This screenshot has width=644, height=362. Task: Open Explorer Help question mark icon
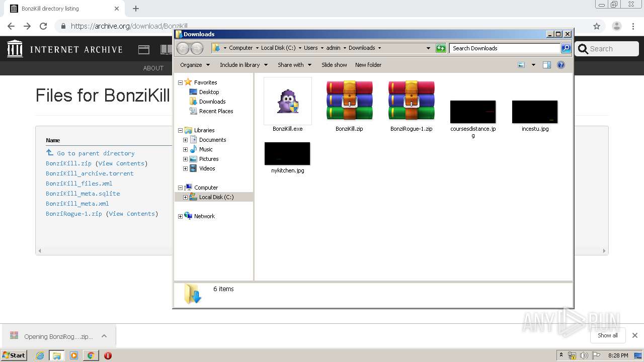[561, 65]
